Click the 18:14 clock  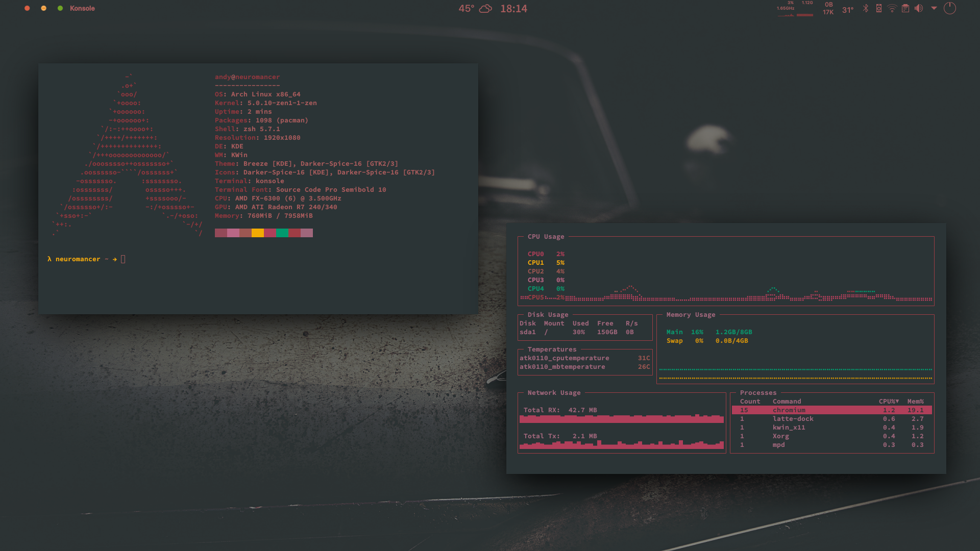pos(513,9)
